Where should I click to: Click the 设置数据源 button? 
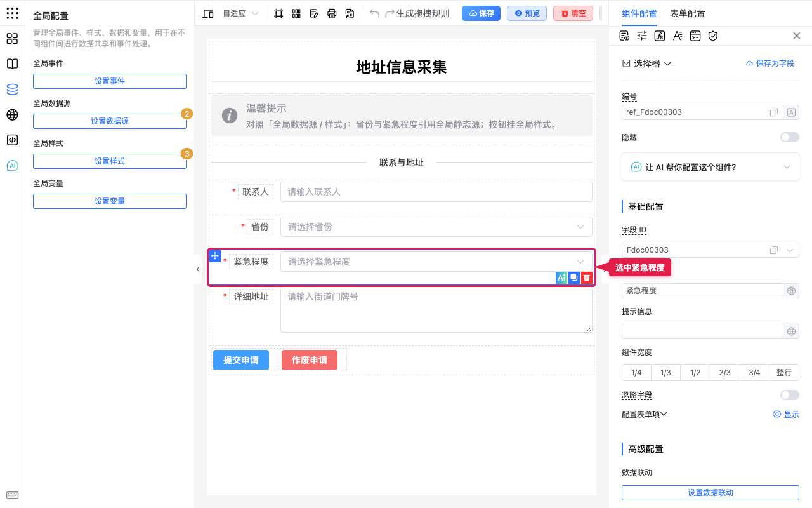click(x=110, y=121)
